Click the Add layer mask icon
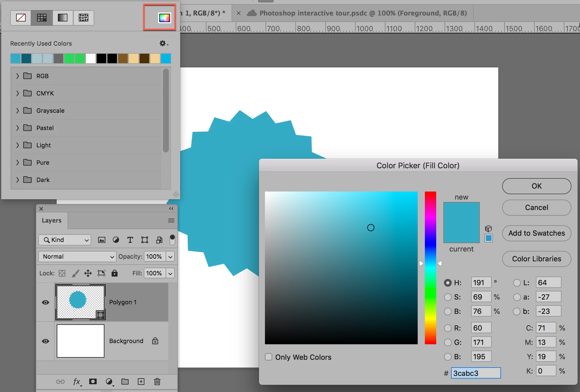 tap(93, 382)
